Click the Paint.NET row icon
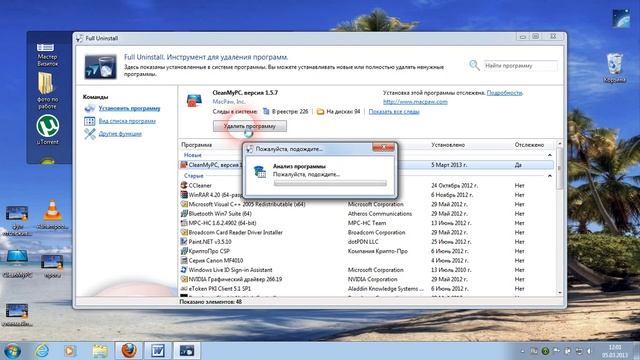 click(x=184, y=242)
